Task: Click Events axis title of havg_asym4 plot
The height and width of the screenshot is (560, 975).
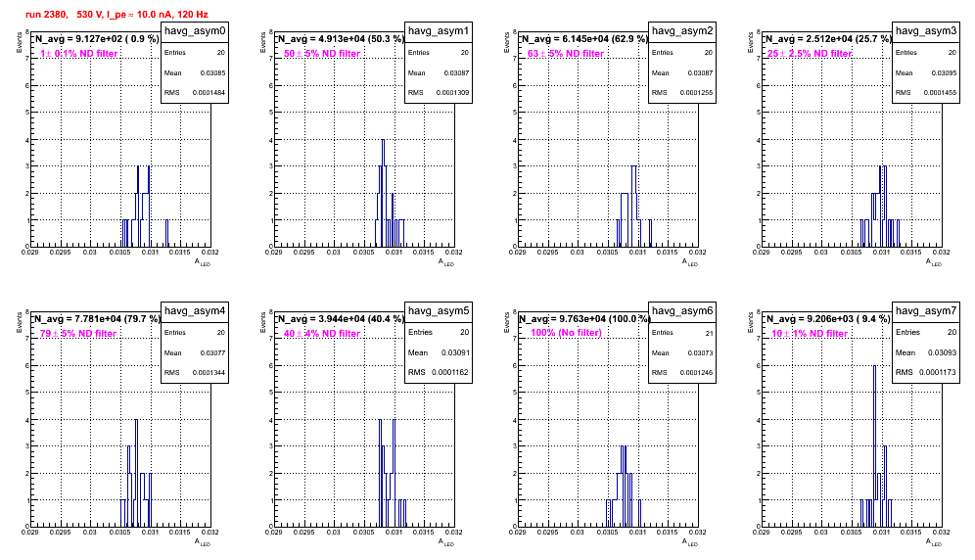Action: 20,323
